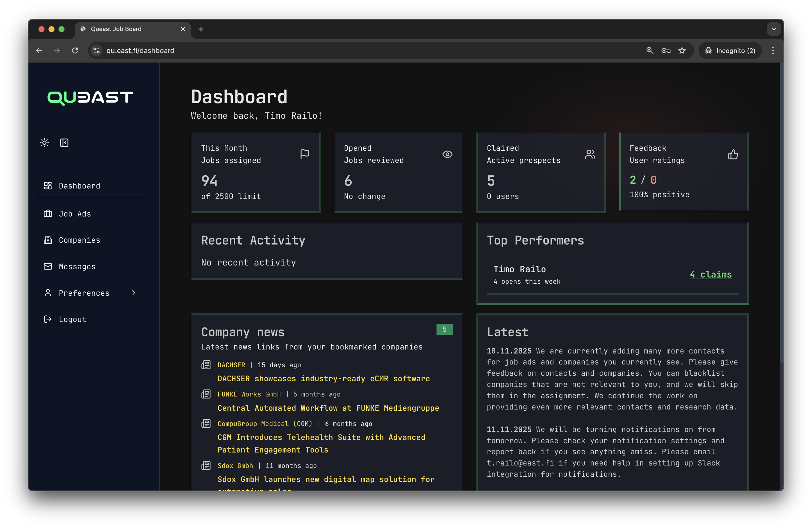812x528 pixels.
Task: Click the news icon beside DACHSER
Action: click(x=206, y=364)
